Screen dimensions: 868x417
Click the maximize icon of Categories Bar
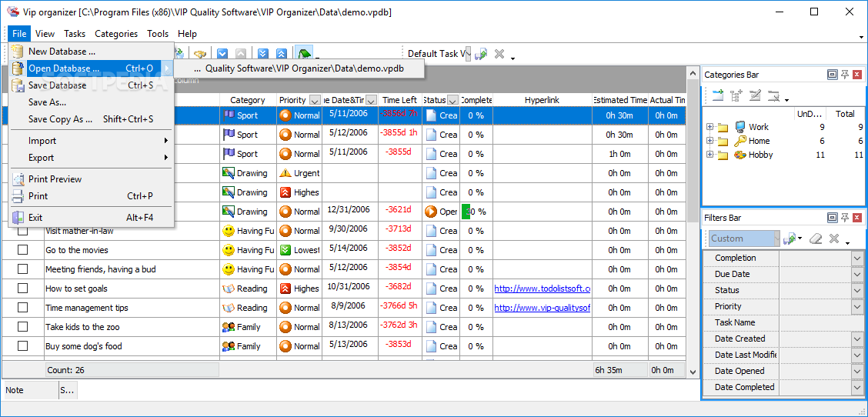832,75
